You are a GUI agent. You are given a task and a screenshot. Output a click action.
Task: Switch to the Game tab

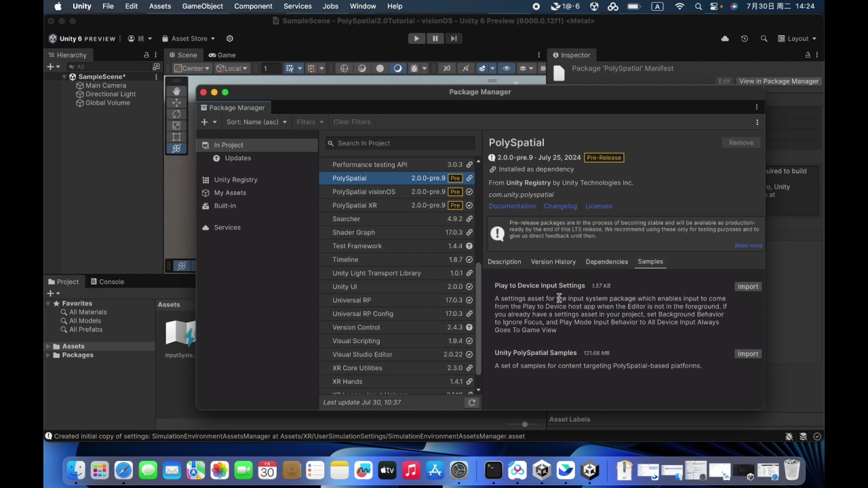click(222, 55)
